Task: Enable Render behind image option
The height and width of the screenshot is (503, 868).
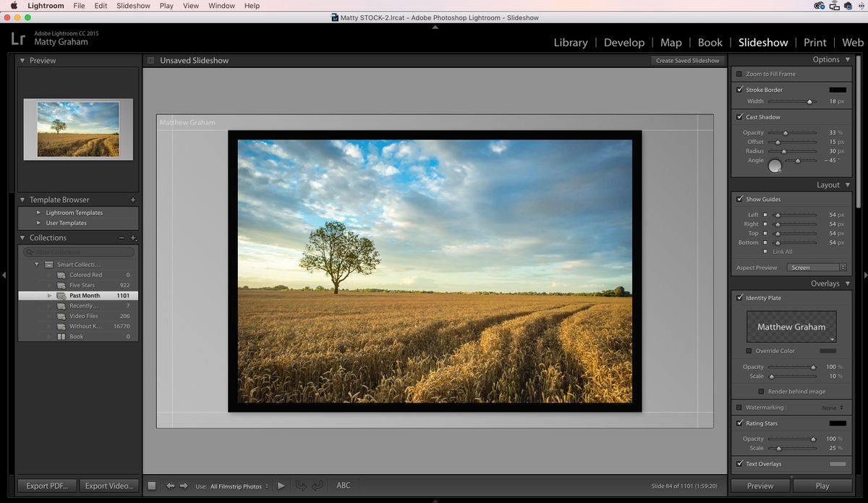Action: tap(761, 391)
